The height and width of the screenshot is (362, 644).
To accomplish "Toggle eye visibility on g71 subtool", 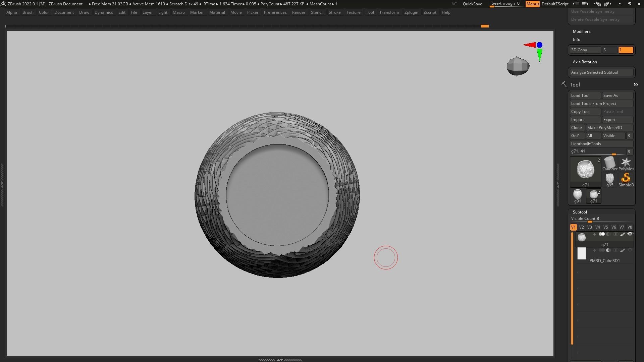I will (630, 234).
